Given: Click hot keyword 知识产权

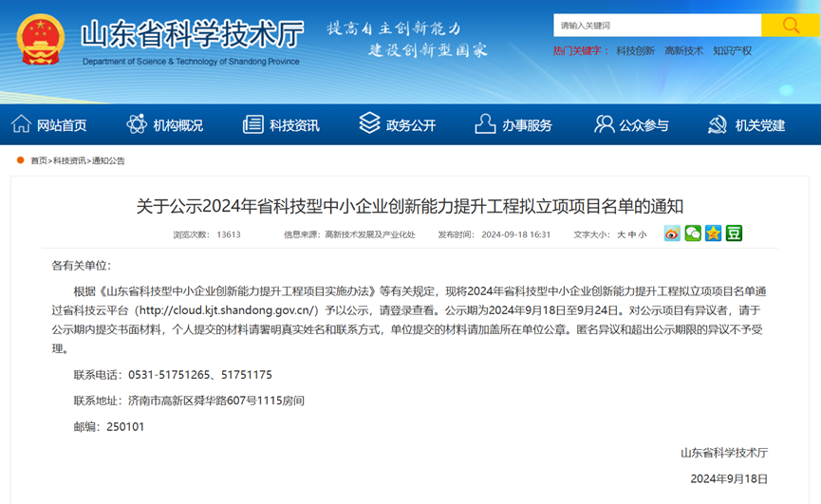Looking at the screenshot, I should (733, 50).
